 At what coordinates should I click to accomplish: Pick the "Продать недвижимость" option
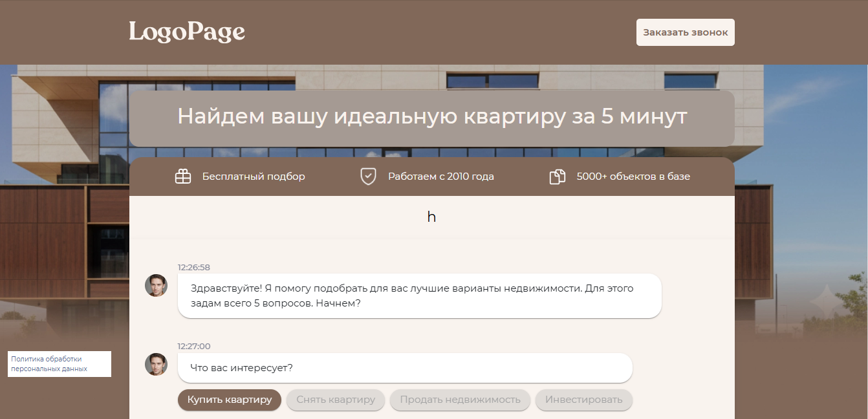(x=460, y=400)
